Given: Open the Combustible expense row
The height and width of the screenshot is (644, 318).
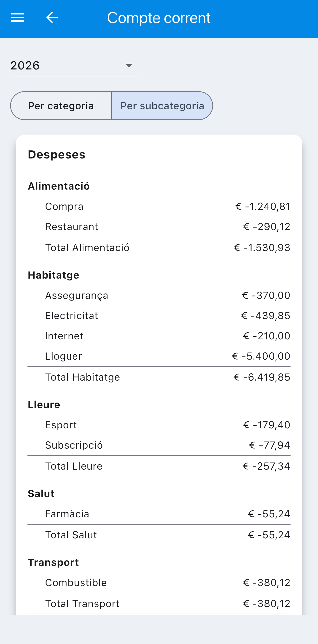Looking at the screenshot, I should click(x=159, y=583).
